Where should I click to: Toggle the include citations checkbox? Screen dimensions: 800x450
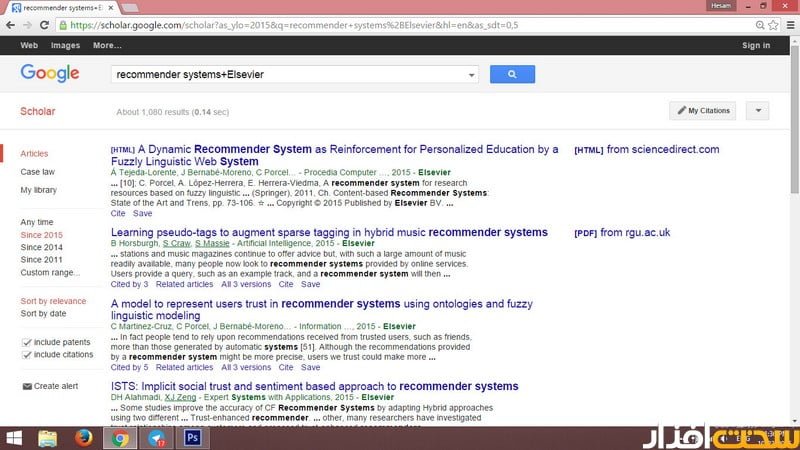26,354
